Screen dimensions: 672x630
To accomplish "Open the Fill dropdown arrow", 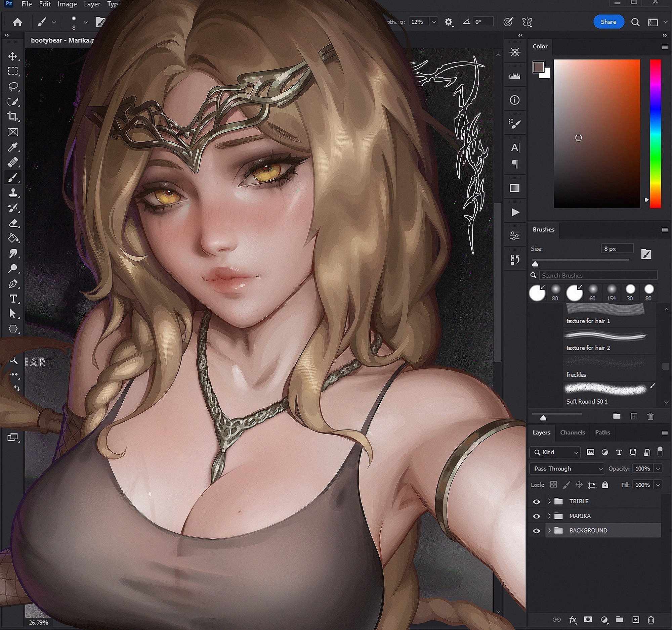I will click(x=658, y=485).
